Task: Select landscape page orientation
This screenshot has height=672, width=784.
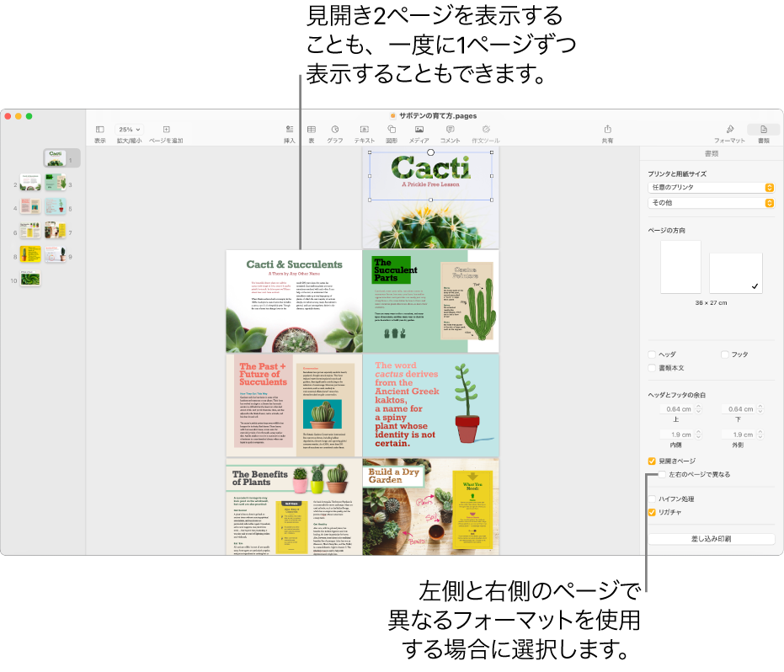Action: click(x=735, y=273)
